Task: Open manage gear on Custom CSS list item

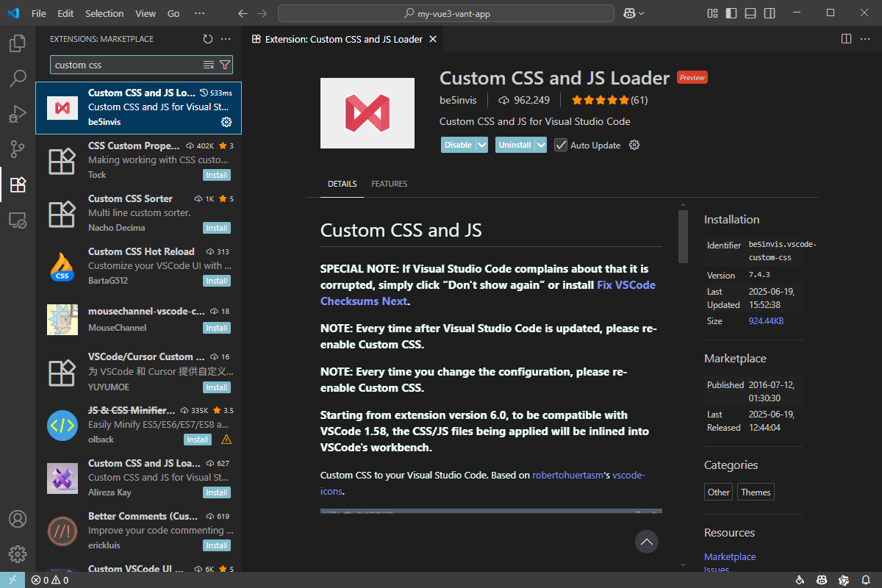Action: (x=226, y=122)
